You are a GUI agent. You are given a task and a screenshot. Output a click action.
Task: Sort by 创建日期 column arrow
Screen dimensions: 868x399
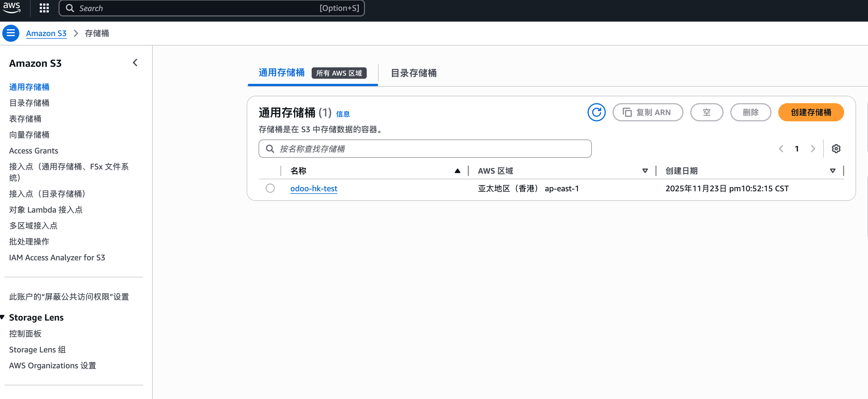tap(833, 171)
